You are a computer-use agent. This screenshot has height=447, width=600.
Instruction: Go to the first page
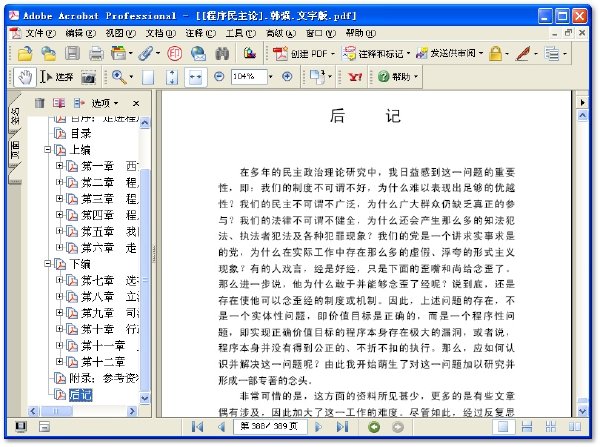[197, 427]
